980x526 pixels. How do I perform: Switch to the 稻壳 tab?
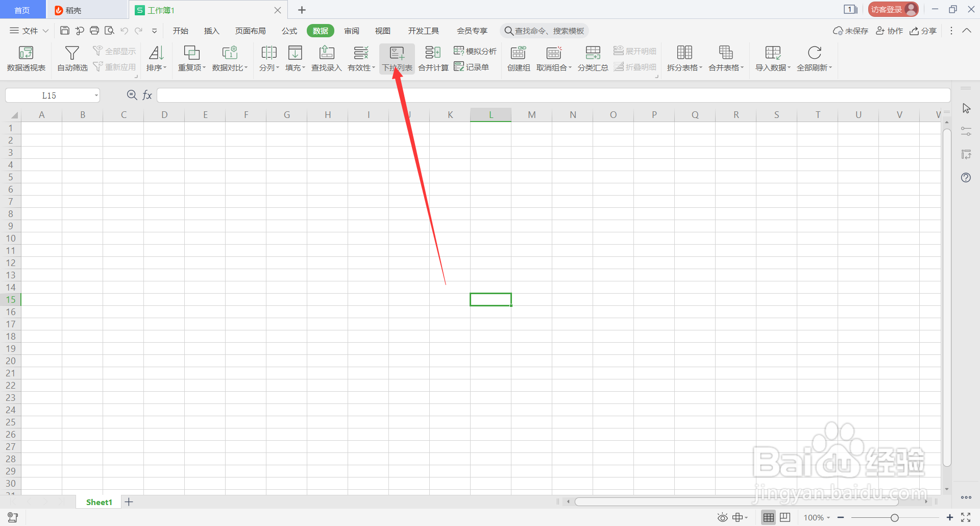tap(87, 10)
